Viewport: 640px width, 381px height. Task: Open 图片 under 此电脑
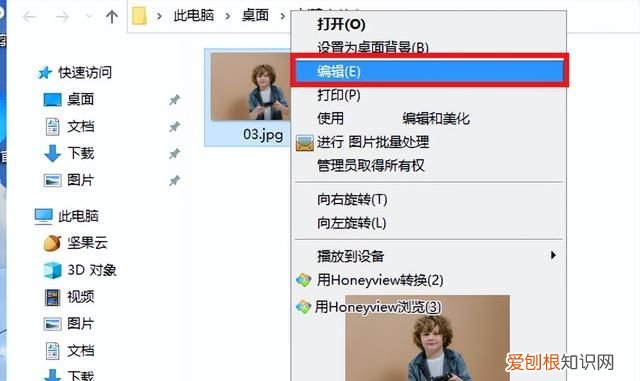point(80,324)
